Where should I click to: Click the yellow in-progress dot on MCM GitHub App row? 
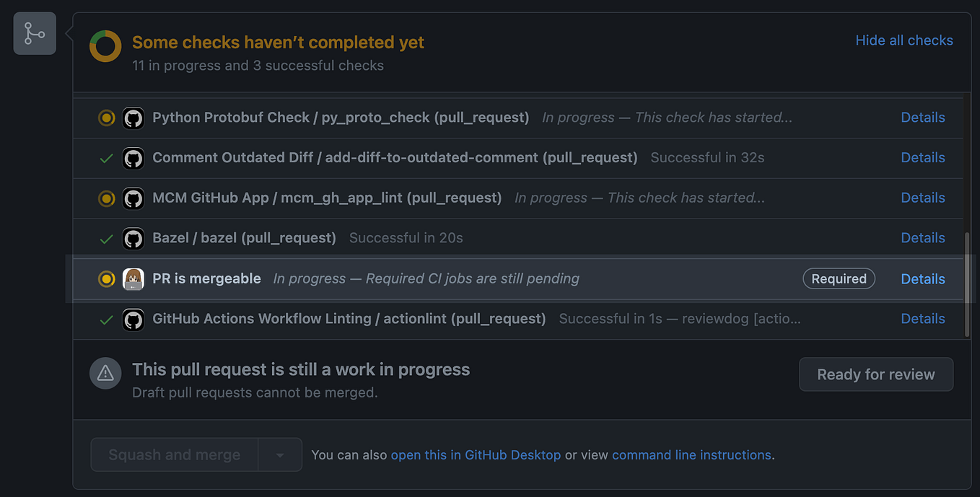[106, 198]
